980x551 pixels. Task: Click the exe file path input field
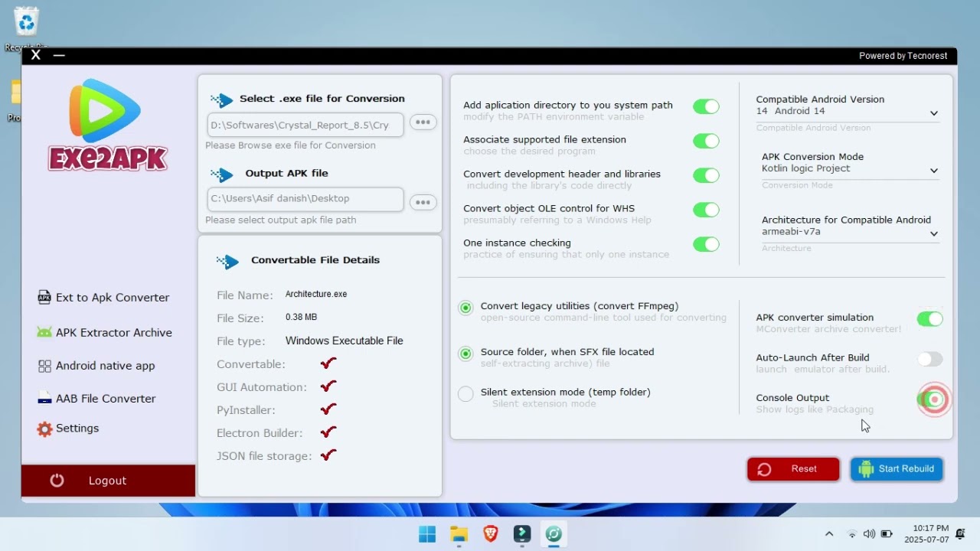point(305,125)
